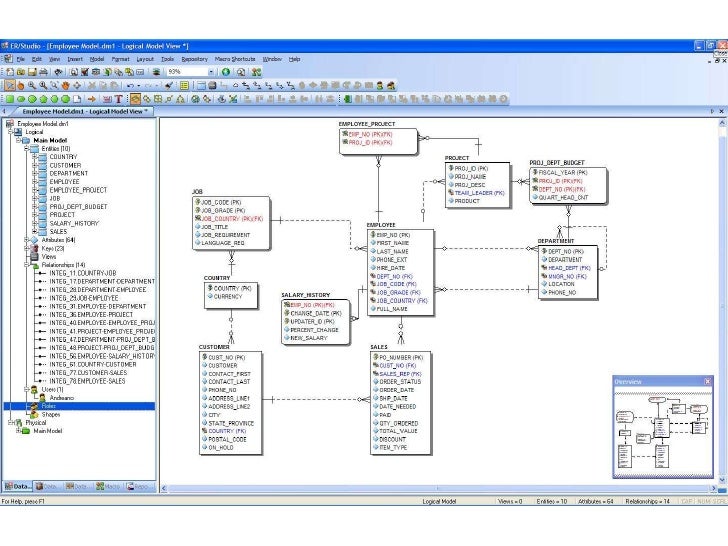
Task: Click the Undo arrow icon
Action: coord(131,85)
